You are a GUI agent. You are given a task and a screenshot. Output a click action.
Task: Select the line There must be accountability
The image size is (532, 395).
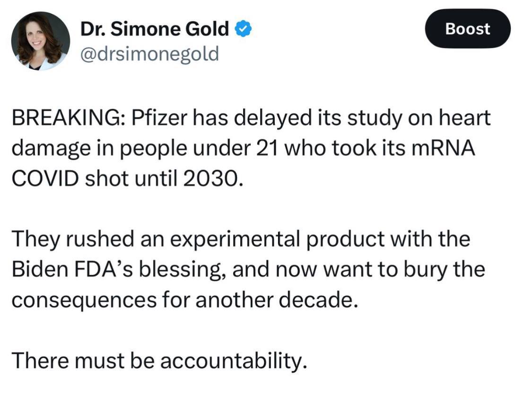click(x=159, y=360)
